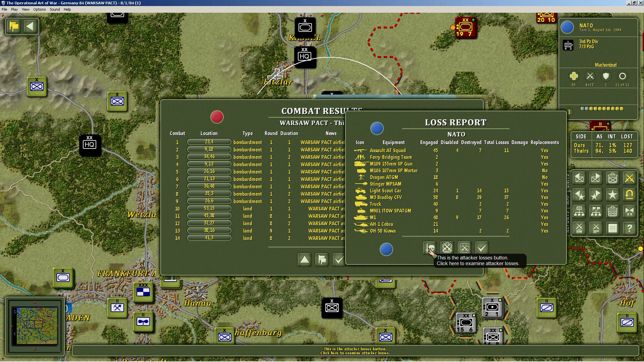Click the shield defense icon in unit panel
Screen dimensions: 644x362
(606, 76)
